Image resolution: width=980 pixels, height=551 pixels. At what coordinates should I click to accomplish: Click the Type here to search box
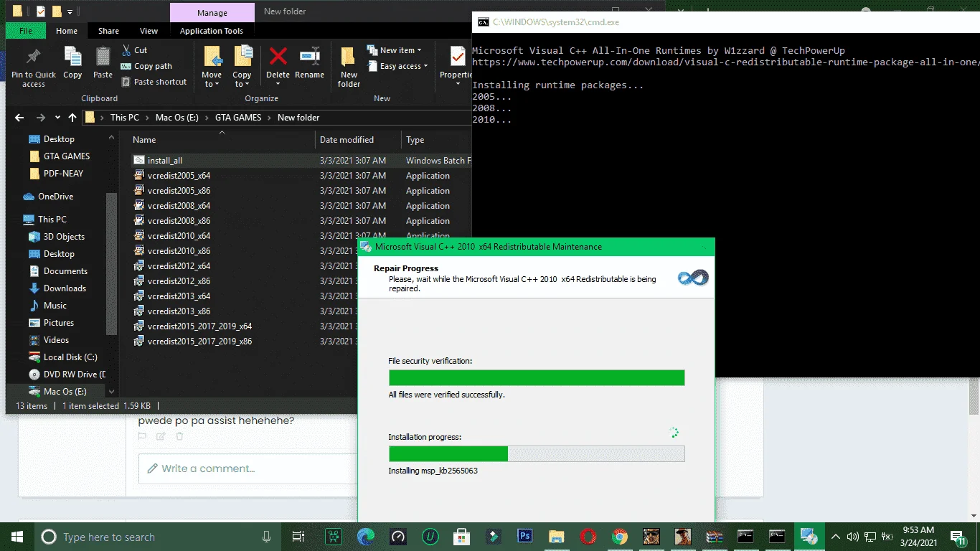[156, 537]
